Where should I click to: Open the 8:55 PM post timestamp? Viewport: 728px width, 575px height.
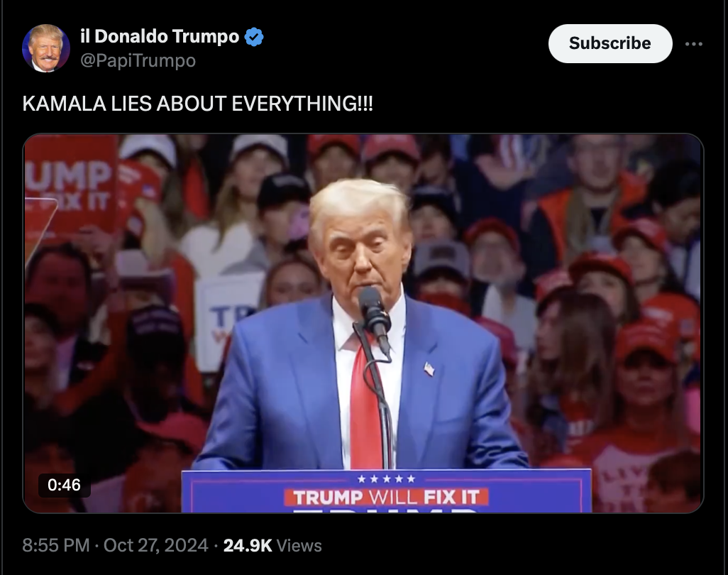click(x=56, y=545)
